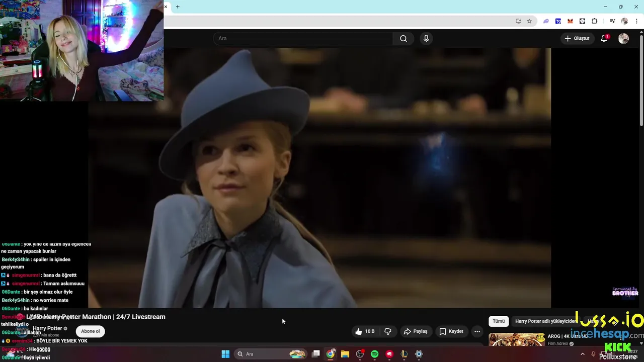This screenshot has width=644, height=362.
Task: Bookmark page with the star icon
Action: [529, 21]
